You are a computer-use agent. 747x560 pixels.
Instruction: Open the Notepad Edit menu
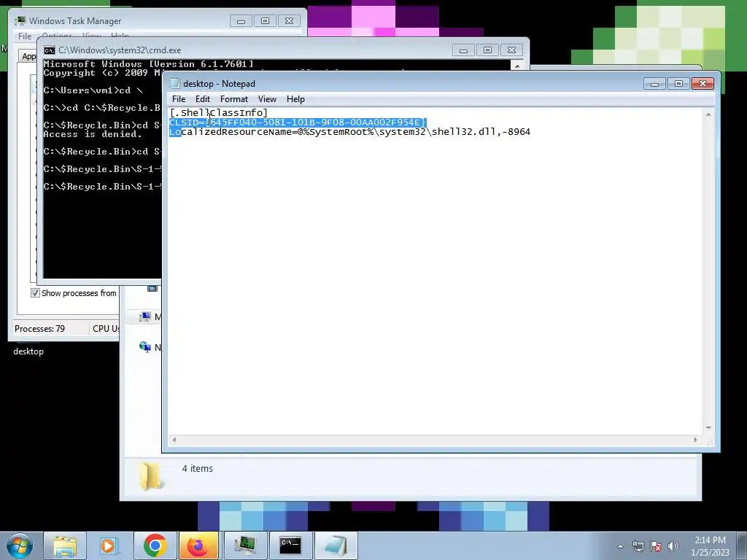pos(203,99)
